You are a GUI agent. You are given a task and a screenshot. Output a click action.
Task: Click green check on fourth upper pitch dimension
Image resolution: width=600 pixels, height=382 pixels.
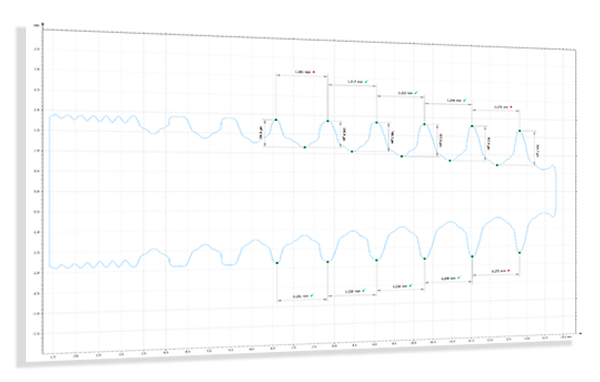(465, 100)
